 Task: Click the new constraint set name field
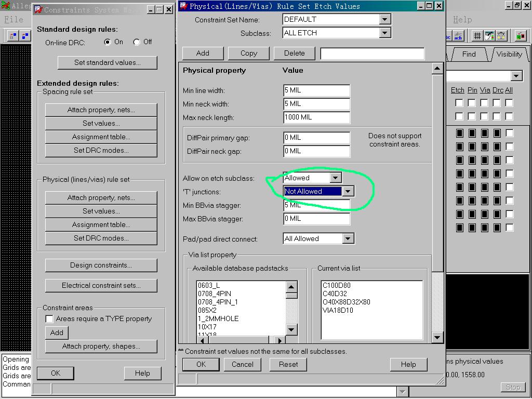pyautogui.click(x=372, y=54)
